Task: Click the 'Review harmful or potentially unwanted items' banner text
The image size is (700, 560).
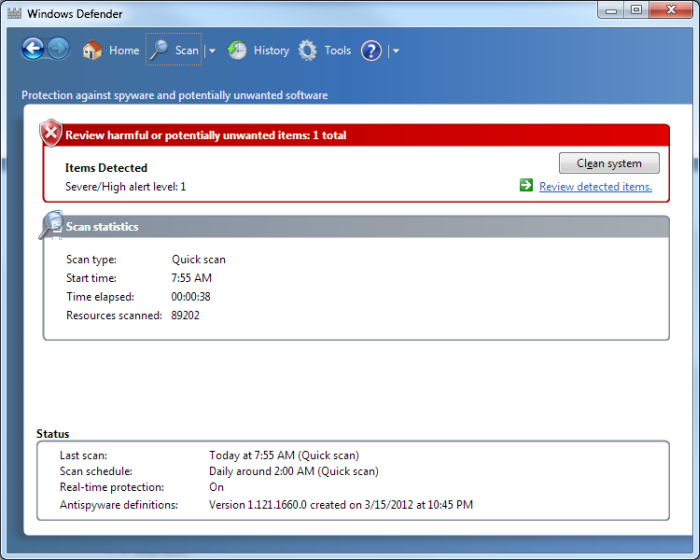Action: (x=206, y=135)
